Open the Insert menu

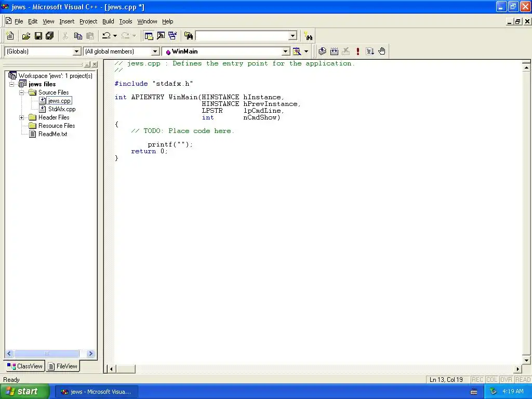pos(66,21)
